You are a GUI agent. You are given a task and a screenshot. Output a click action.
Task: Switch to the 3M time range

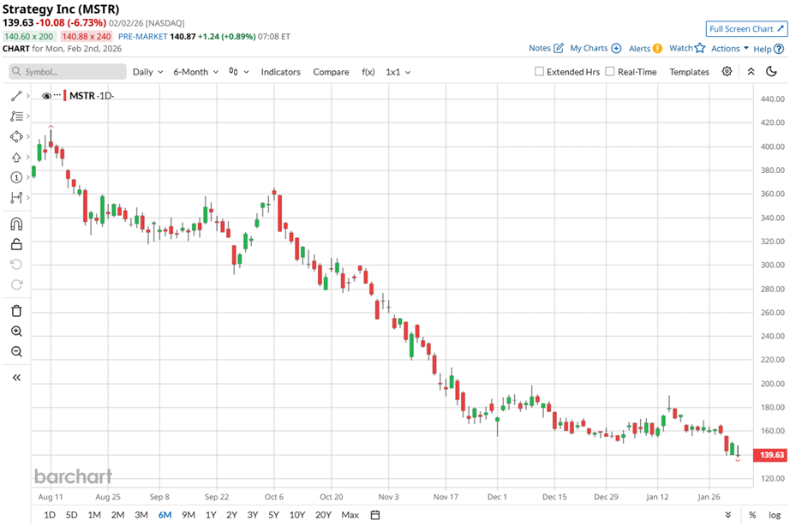(141, 515)
